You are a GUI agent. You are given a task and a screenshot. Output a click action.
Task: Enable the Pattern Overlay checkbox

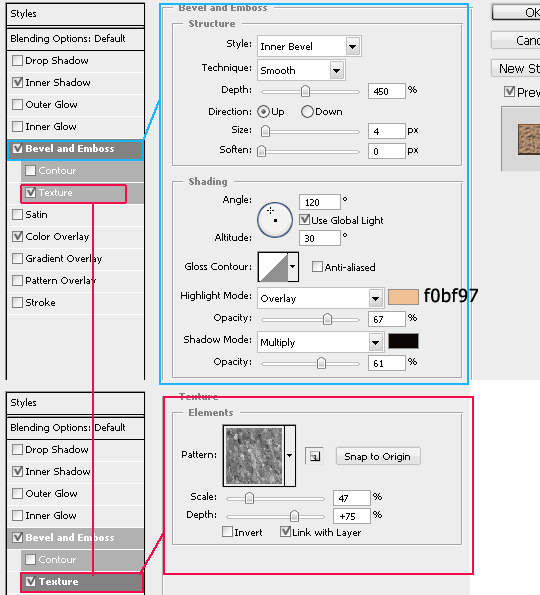point(17,281)
